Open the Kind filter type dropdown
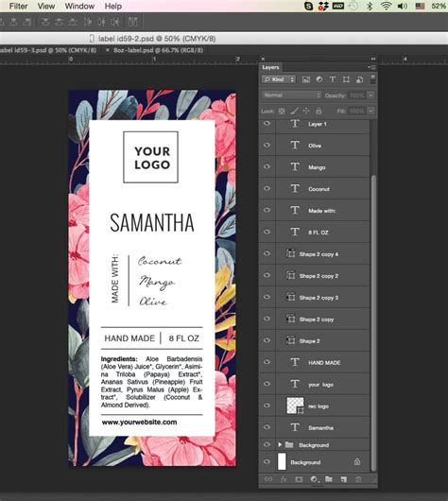Viewport: 448px width, 501px height. click(279, 79)
